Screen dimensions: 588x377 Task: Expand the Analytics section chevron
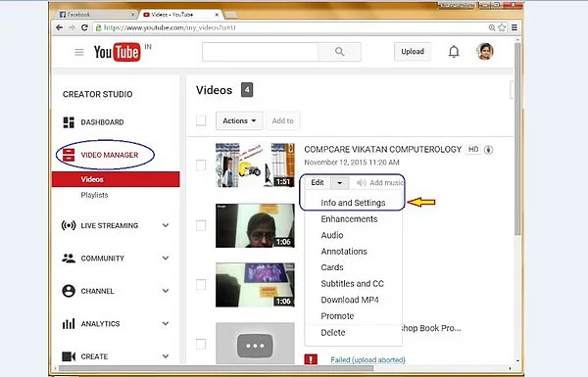[166, 323]
